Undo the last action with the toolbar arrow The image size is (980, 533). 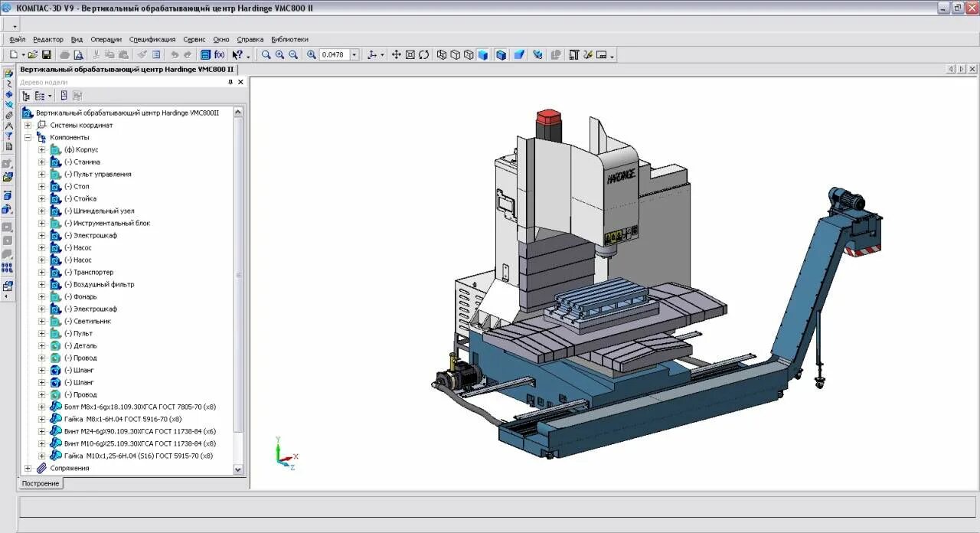tap(175, 54)
